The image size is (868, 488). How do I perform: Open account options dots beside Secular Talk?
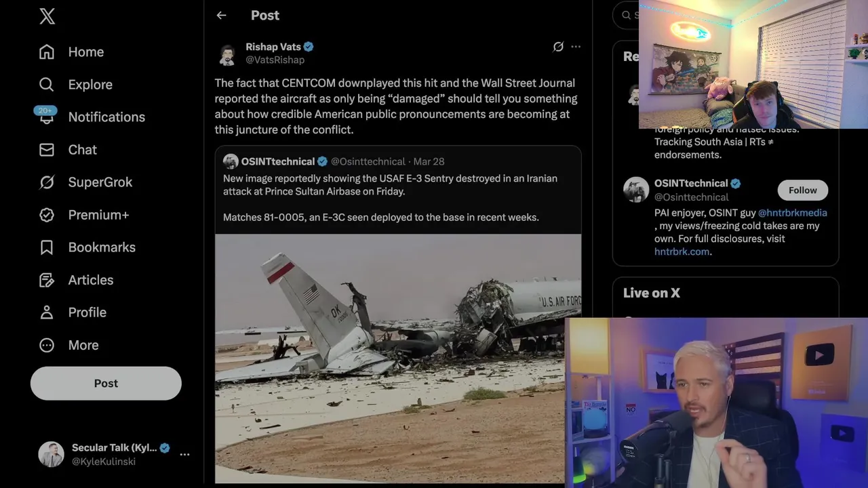[x=184, y=454]
